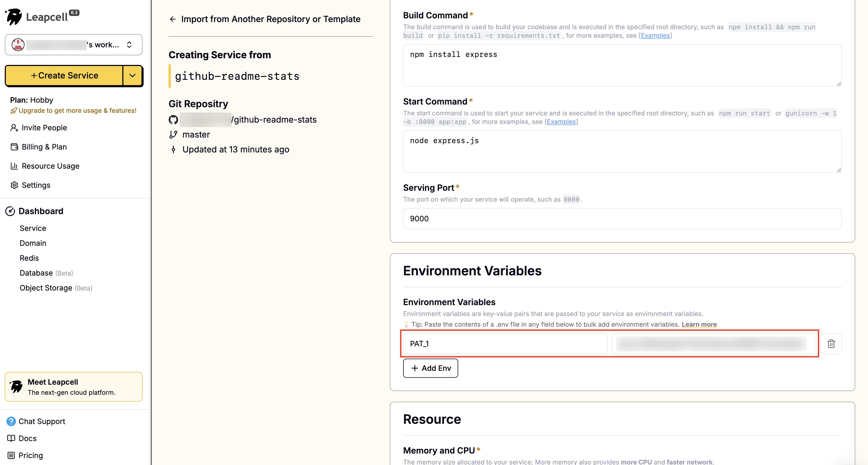Screen dimensions: 868x465
Task: Click the Chat Support question icon
Action: click(11, 422)
